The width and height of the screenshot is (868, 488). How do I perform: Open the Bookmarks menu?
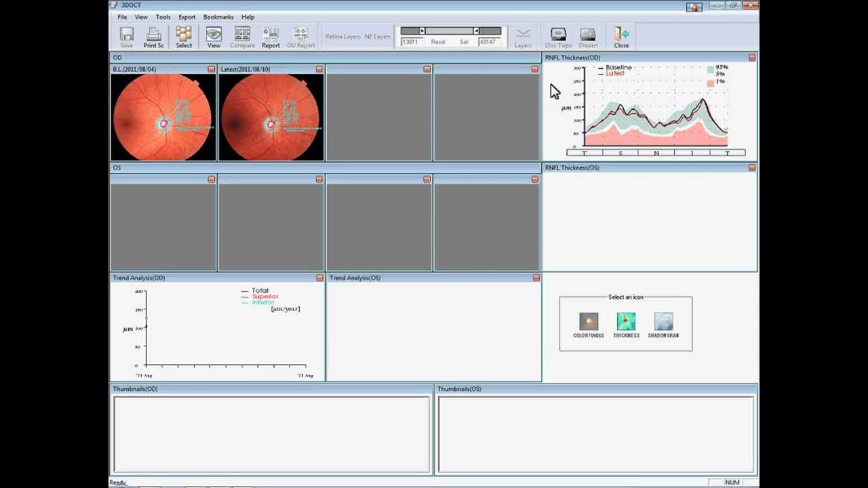[x=218, y=17]
